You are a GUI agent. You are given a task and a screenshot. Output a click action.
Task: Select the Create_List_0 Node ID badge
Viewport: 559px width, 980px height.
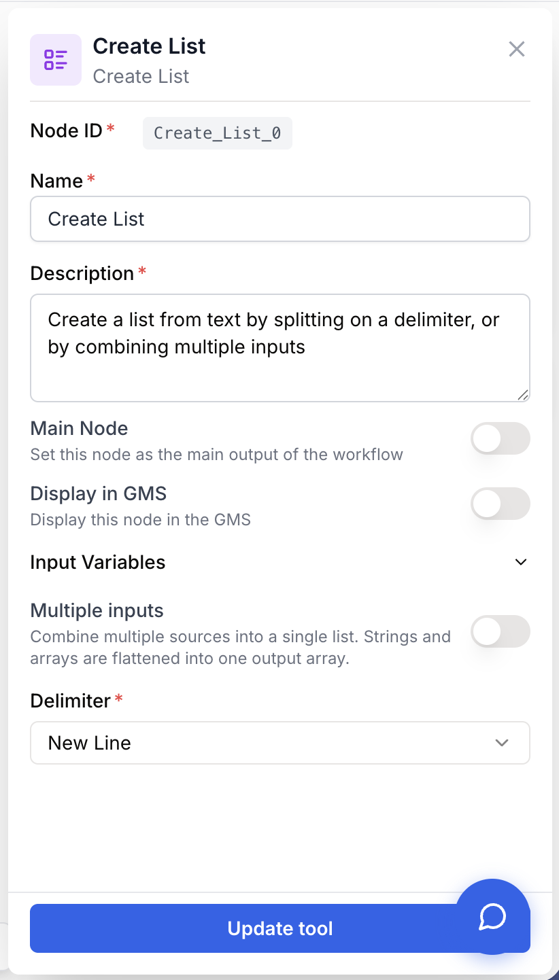tap(218, 133)
